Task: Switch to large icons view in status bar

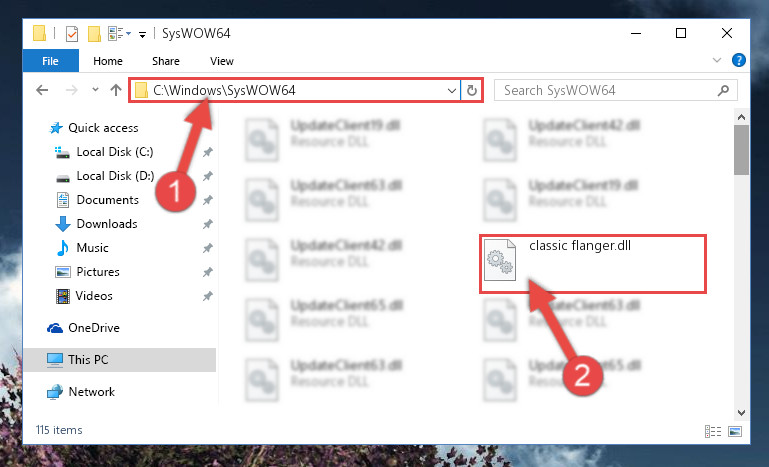Action: (735, 431)
